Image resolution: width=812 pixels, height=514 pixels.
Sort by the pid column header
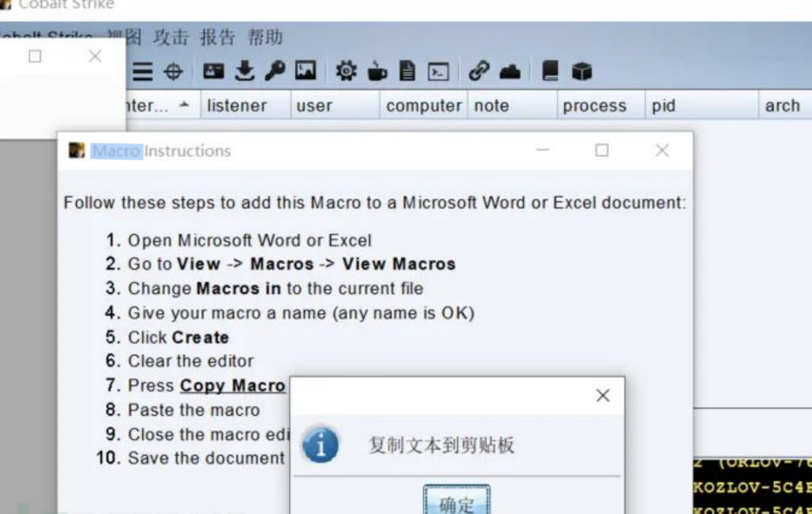702,105
